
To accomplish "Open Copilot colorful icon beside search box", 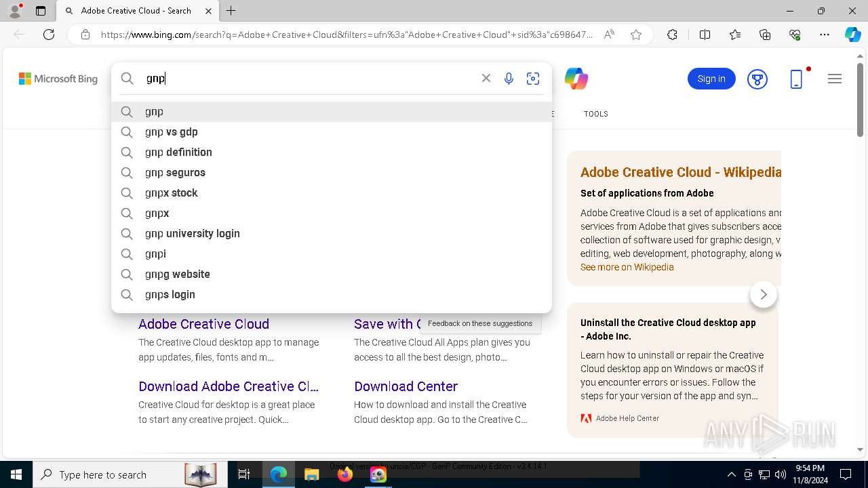I will click(576, 79).
